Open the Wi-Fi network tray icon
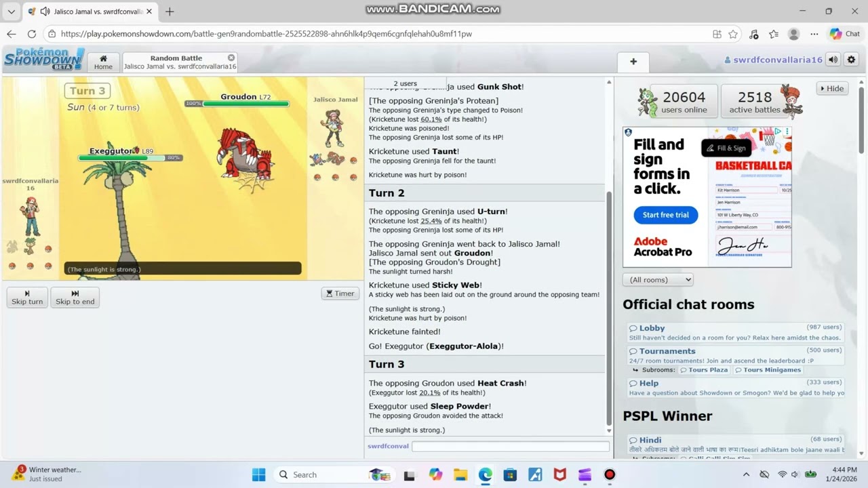Viewport: 868px width, 488px height. (782, 474)
